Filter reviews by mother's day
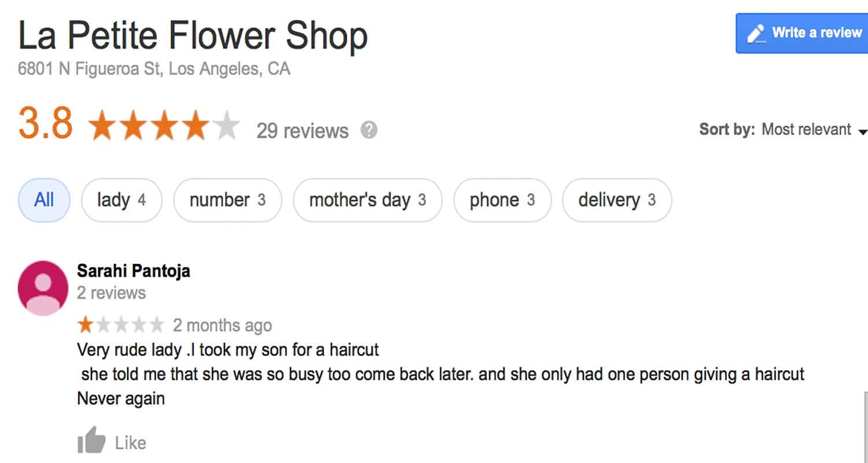This screenshot has width=868, height=463. click(367, 200)
